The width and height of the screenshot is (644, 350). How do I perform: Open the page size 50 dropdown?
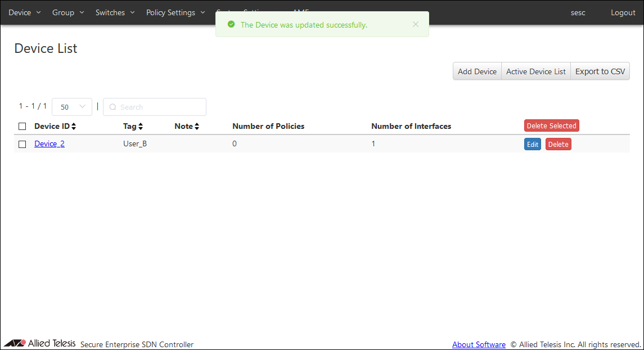[x=72, y=107]
